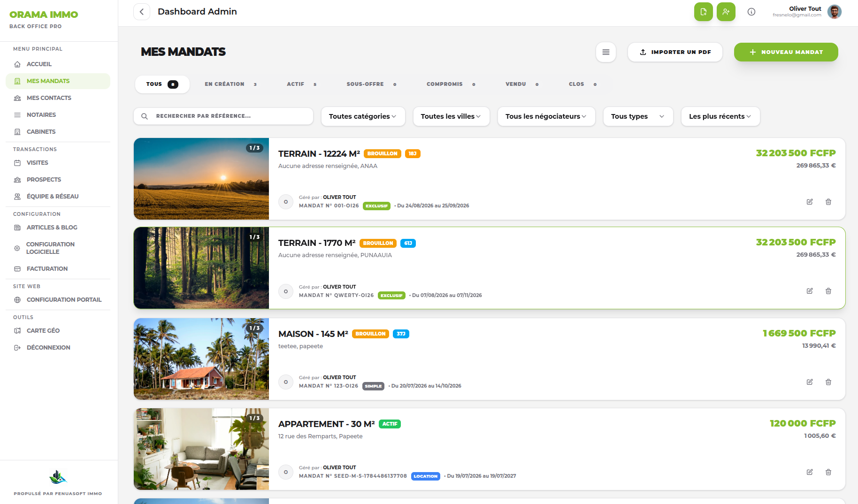The width and height of the screenshot is (858, 504).
Task: Click the Nouveau mandat button
Action: (786, 52)
